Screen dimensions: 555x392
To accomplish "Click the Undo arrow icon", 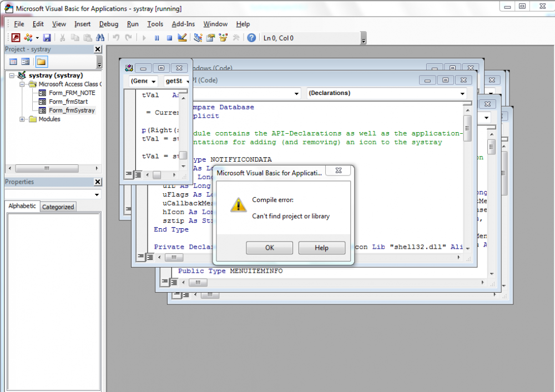I will (x=116, y=38).
